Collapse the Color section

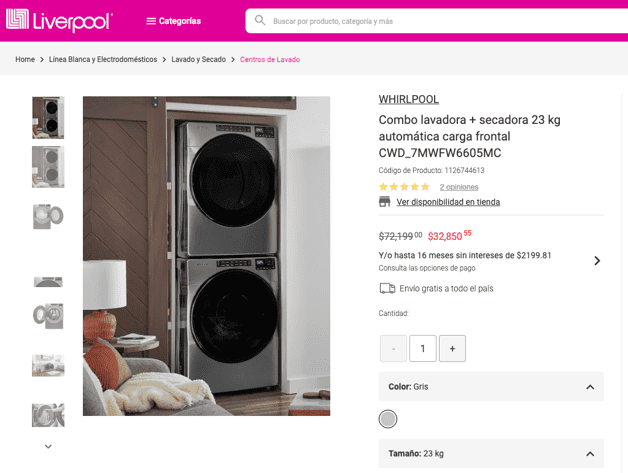click(590, 387)
